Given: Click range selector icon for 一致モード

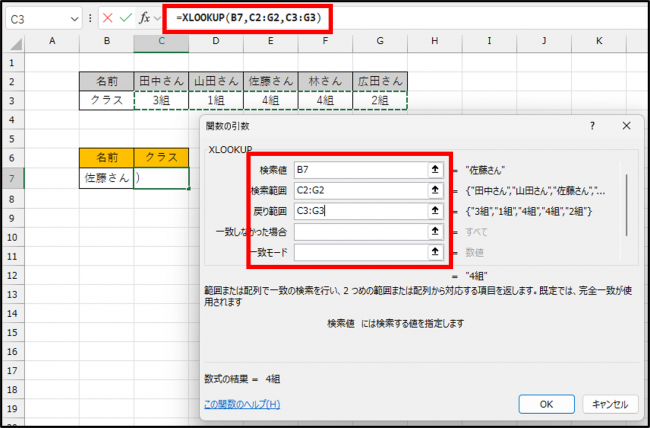Looking at the screenshot, I should click(x=435, y=252).
